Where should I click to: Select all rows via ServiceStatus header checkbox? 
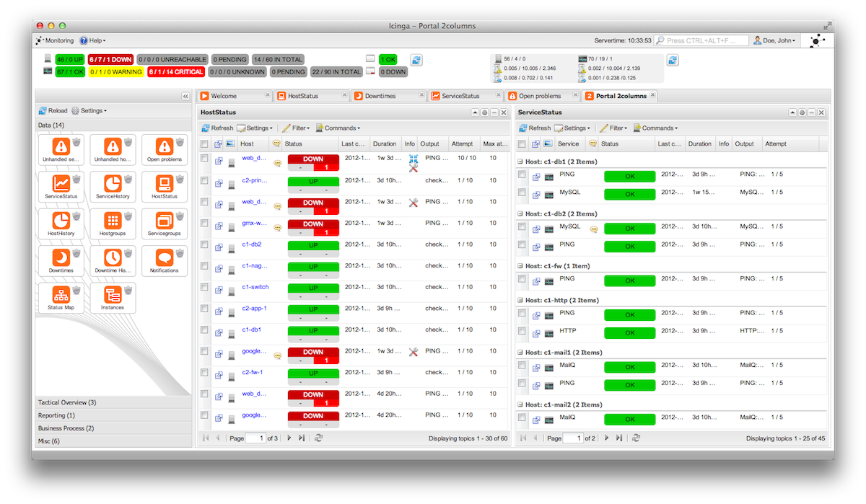(x=522, y=144)
